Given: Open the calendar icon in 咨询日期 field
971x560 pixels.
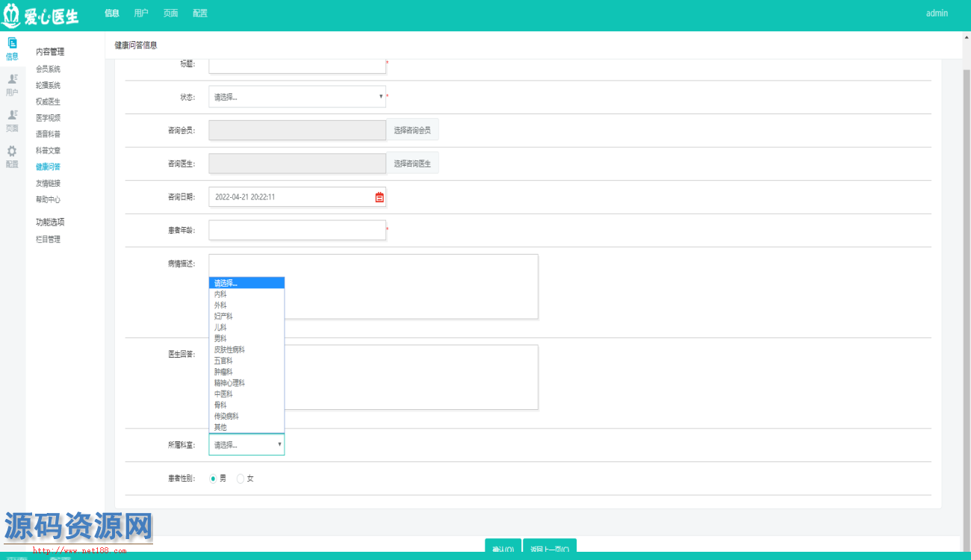Looking at the screenshot, I should pyautogui.click(x=379, y=197).
